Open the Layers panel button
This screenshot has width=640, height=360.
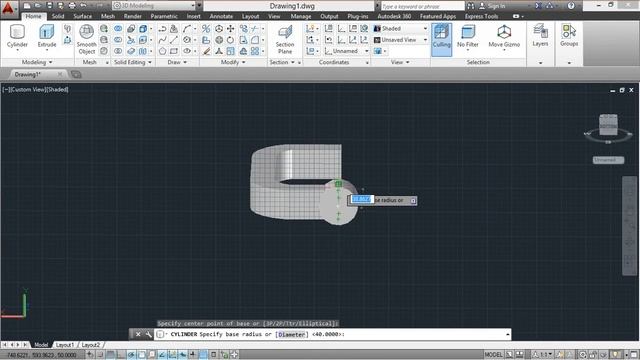tap(540, 35)
